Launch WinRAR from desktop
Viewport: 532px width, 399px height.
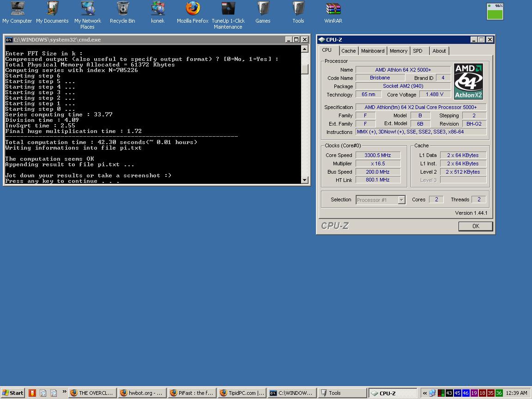[333, 12]
